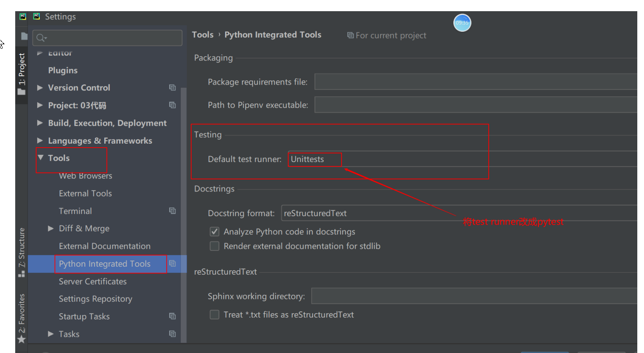
Task: Click the copy icon next to Terminal
Action: point(172,211)
